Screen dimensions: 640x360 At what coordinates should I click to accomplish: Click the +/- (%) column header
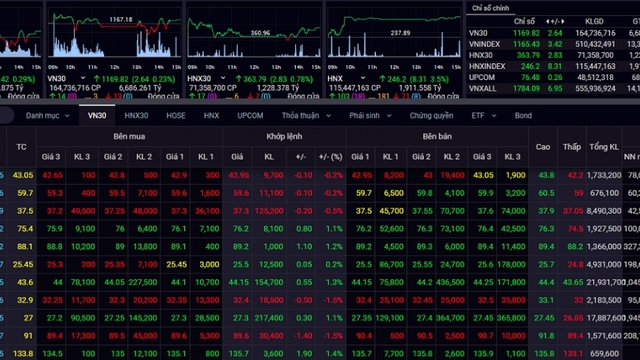click(x=331, y=157)
